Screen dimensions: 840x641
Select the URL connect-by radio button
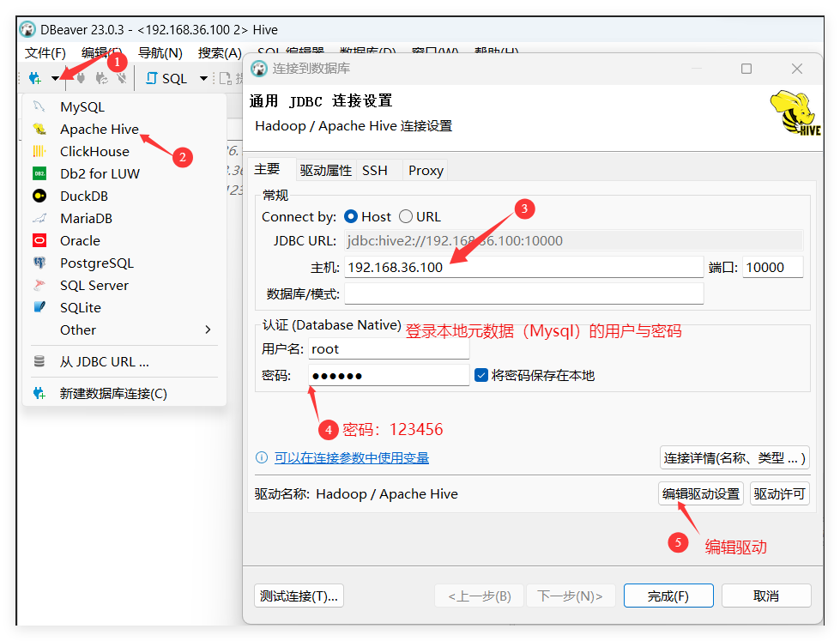[406, 216]
